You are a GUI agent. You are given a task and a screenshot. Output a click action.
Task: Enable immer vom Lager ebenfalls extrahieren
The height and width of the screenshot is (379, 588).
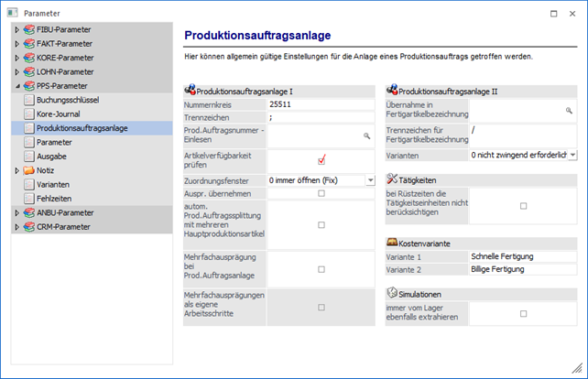523,313
